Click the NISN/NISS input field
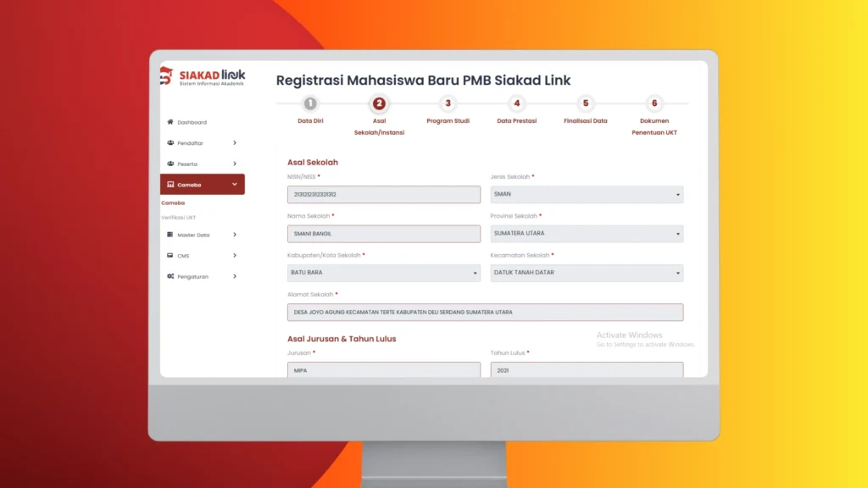Viewport: 868px width, 488px height. [x=384, y=194]
